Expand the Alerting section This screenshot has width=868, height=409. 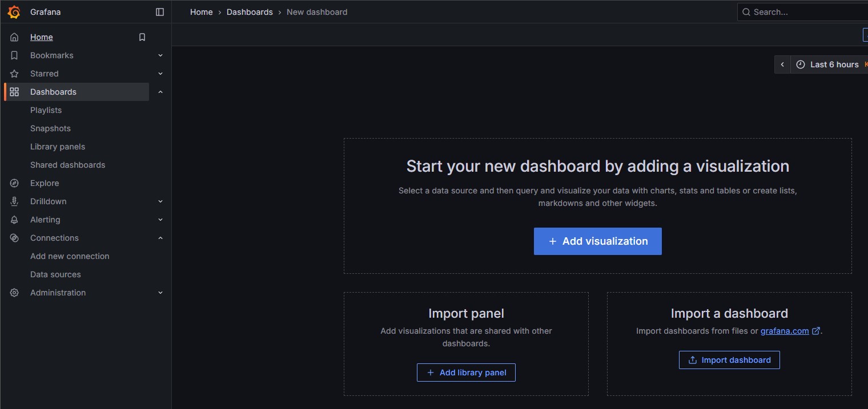tap(160, 219)
